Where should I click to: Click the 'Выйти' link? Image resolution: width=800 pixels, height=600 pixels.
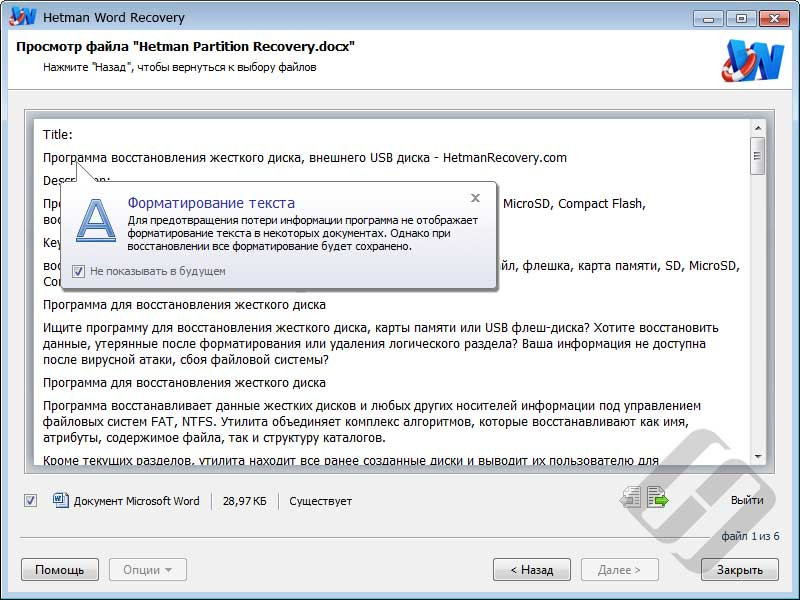[x=747, y=500]
